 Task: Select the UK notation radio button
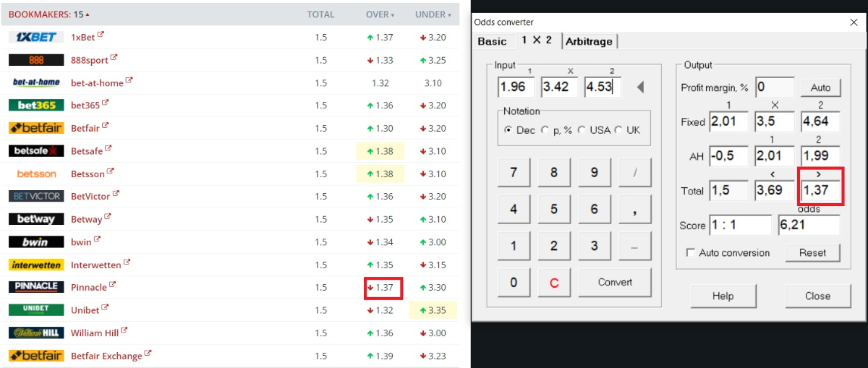(x=618, y=130)
